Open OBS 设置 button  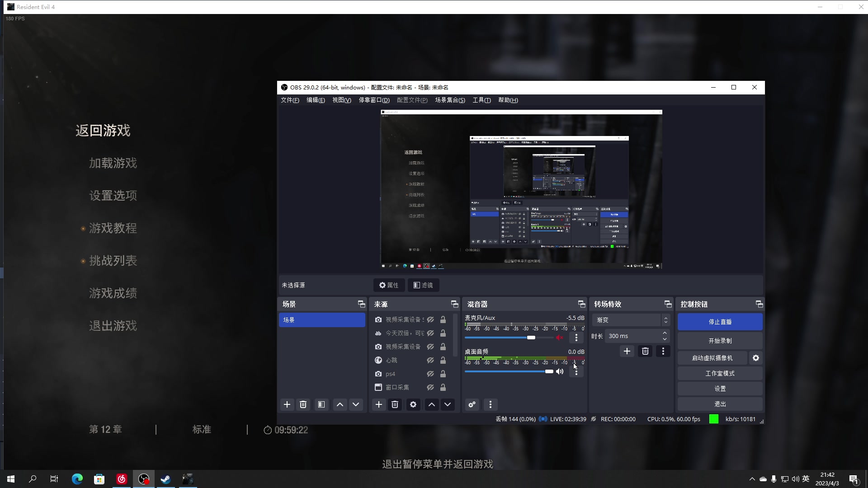coord(720,389)
